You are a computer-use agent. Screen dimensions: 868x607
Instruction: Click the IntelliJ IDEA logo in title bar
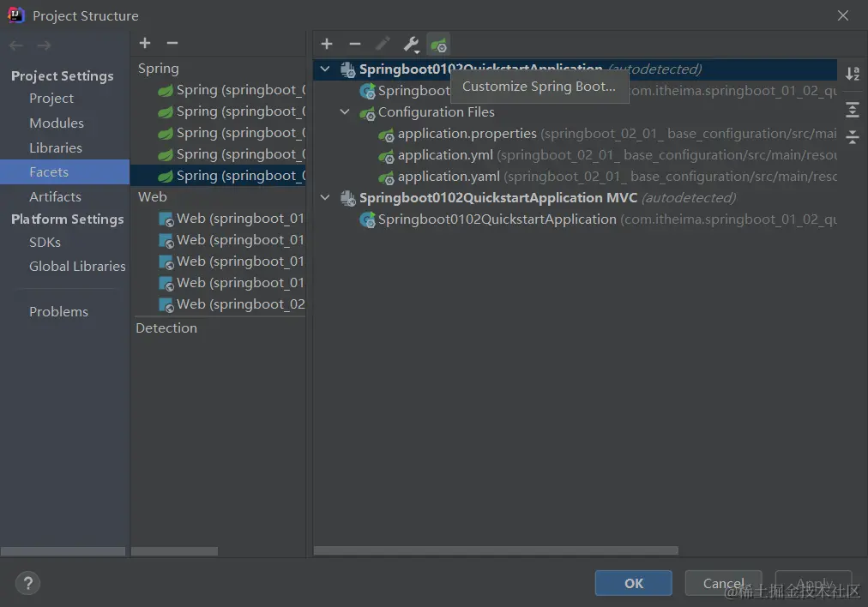click(x=15, y=15)
